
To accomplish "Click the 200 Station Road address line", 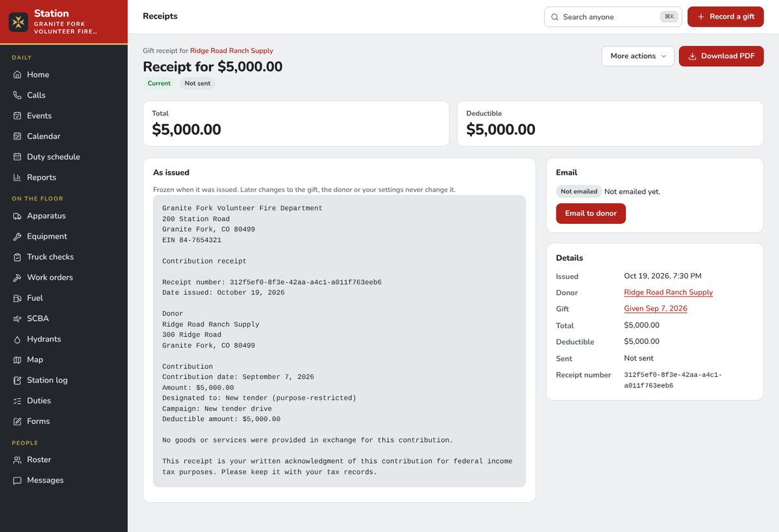I will coord(196,219).
